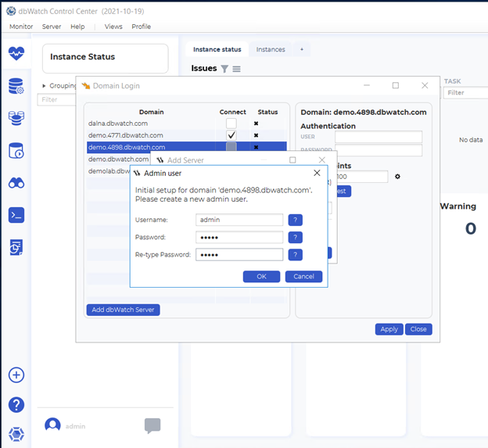Close the Domain Login window
Screen dimensions: 488x448
(425, 85)
